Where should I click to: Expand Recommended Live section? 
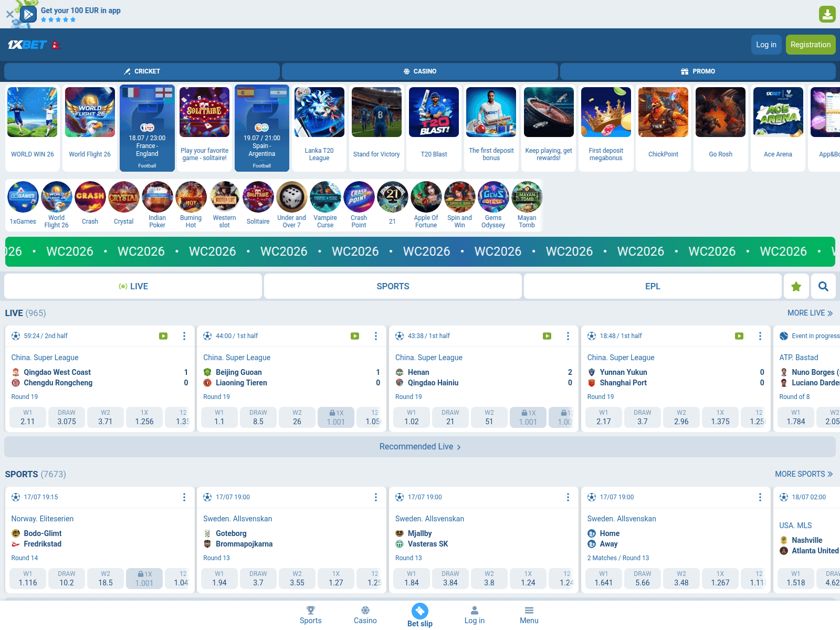420,447
